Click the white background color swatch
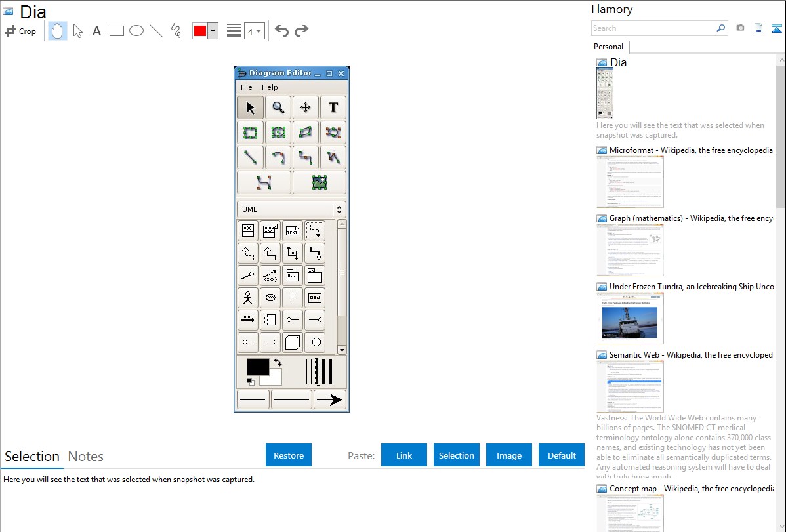786x532 pixels. coord(275,379)
